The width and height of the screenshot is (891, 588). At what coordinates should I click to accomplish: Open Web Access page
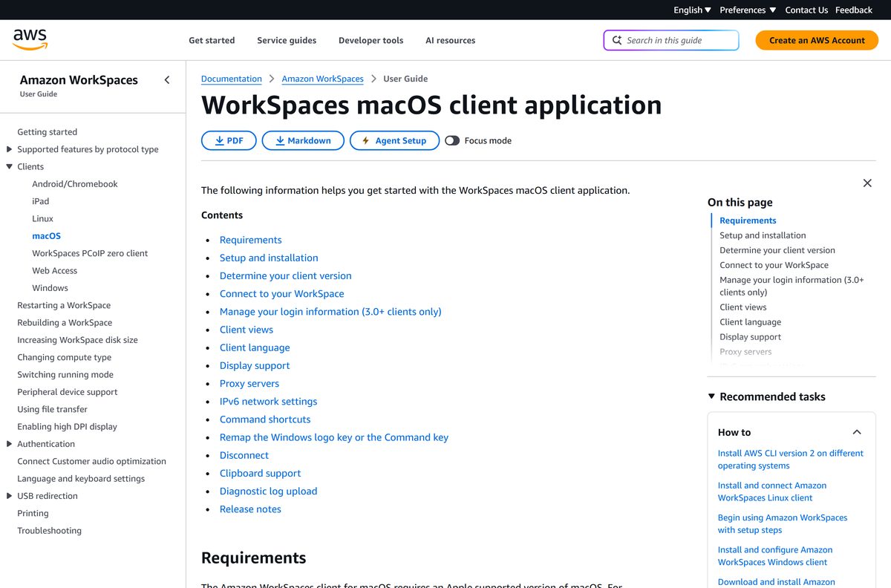pos(55,271)
